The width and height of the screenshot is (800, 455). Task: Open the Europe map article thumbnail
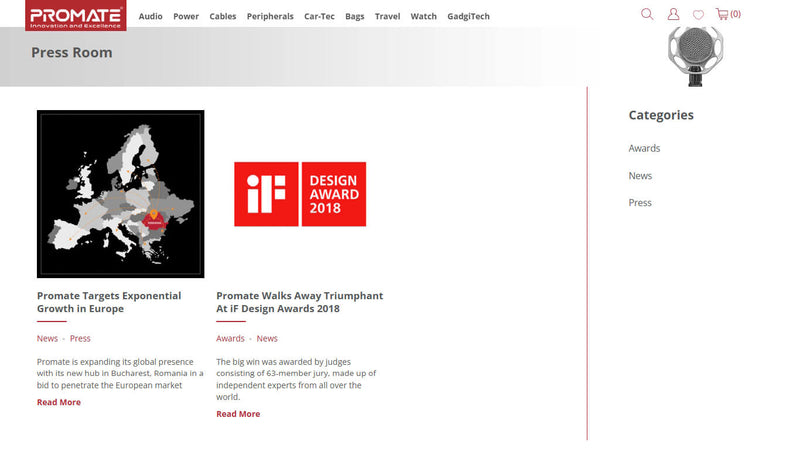(x=120, y=194)
